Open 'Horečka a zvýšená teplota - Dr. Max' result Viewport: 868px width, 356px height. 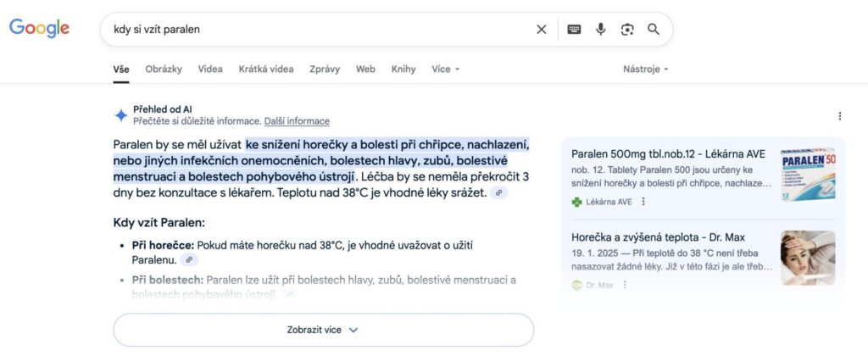[x=659, y=236]
